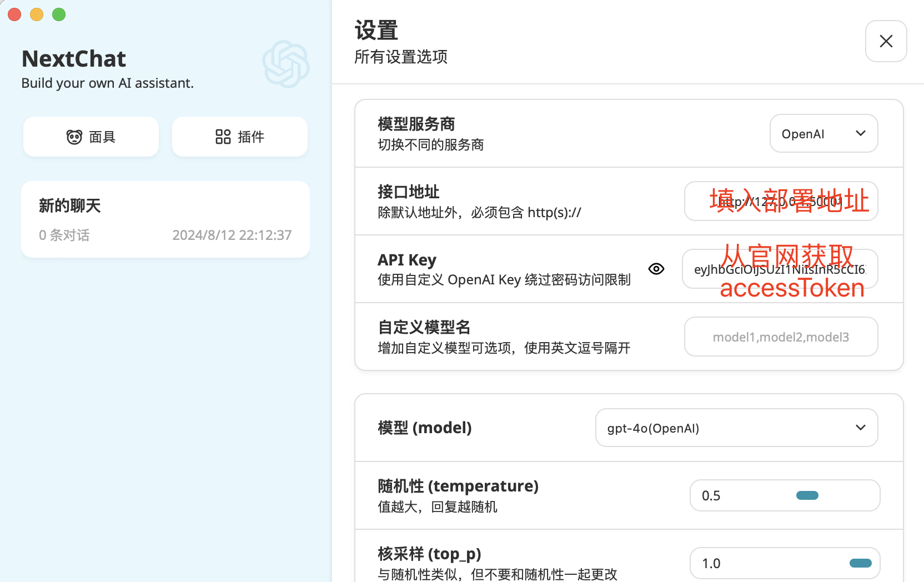Open the 插件 plugins page
The image size is (924, 582).
240,137
